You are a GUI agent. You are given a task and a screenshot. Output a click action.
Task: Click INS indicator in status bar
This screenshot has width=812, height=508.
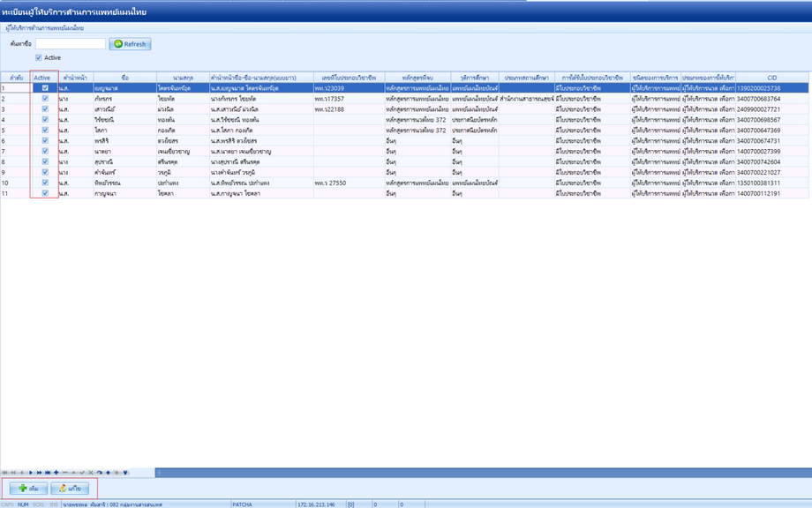tap(54, 504)
